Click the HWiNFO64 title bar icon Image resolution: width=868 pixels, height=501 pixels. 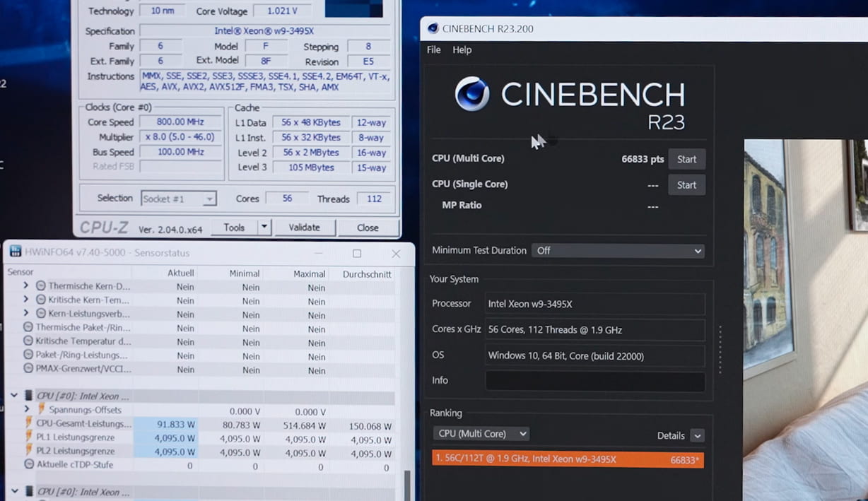15,252
